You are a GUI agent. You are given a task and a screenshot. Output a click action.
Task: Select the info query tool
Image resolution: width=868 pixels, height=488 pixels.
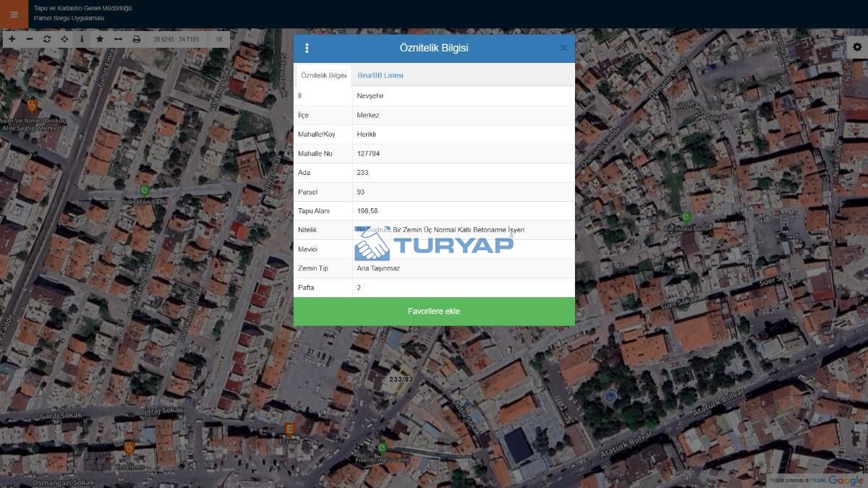pyautogui.click(x=82, y=39)
